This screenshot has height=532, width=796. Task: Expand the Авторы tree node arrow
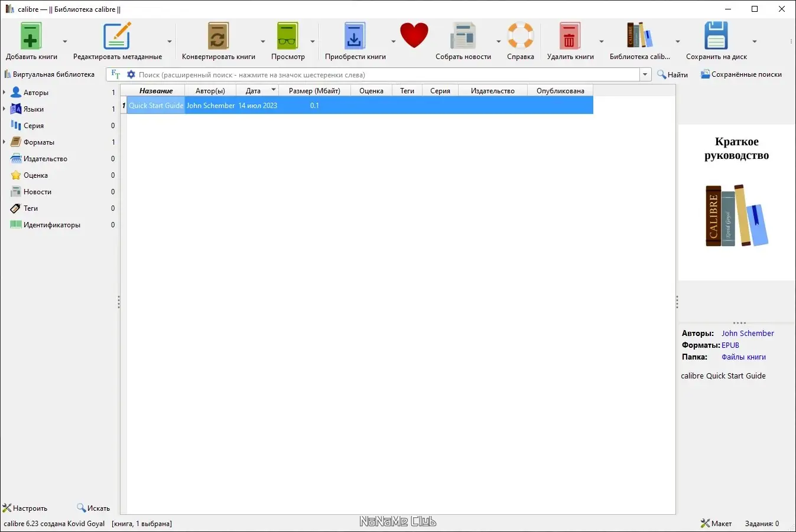pos(4,92)
